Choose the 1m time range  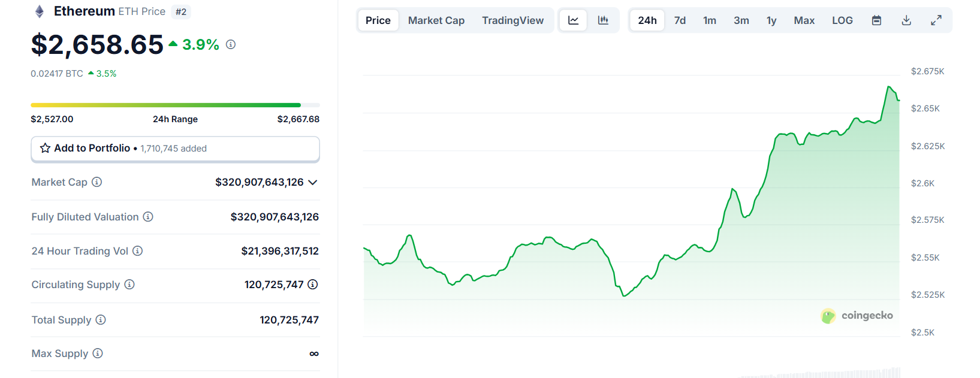tap(710, 20)
